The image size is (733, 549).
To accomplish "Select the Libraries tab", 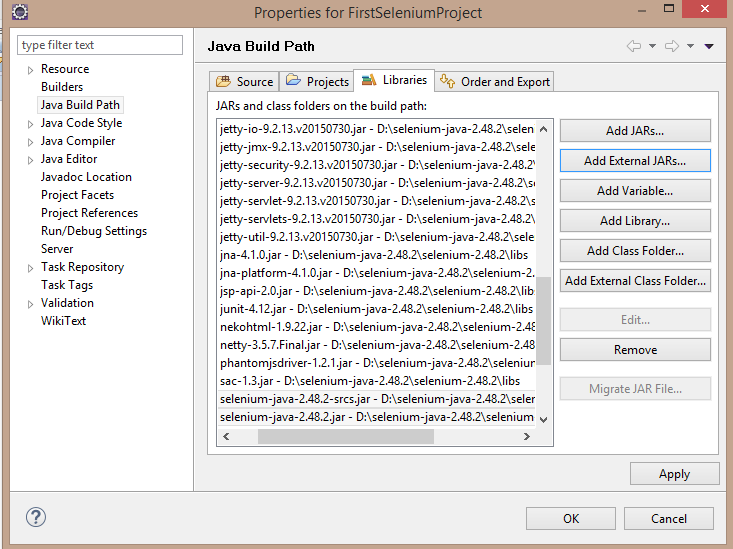I will coord(394,80).
